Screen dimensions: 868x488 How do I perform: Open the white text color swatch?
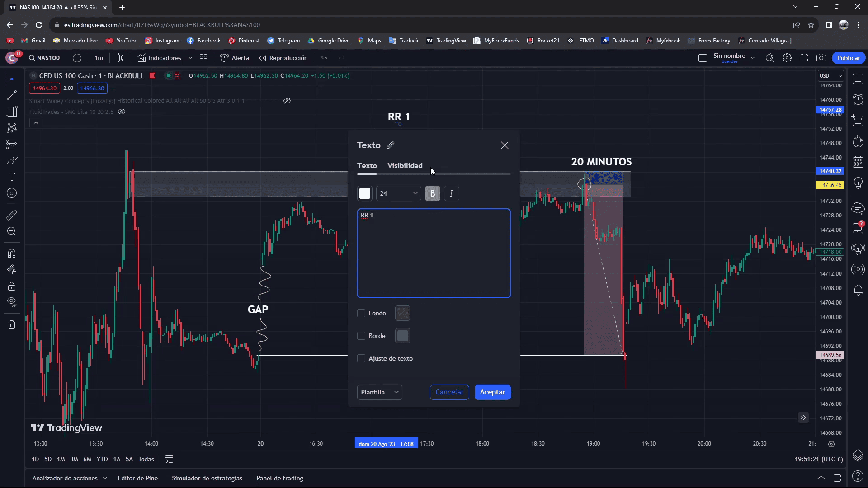point(364,193)
